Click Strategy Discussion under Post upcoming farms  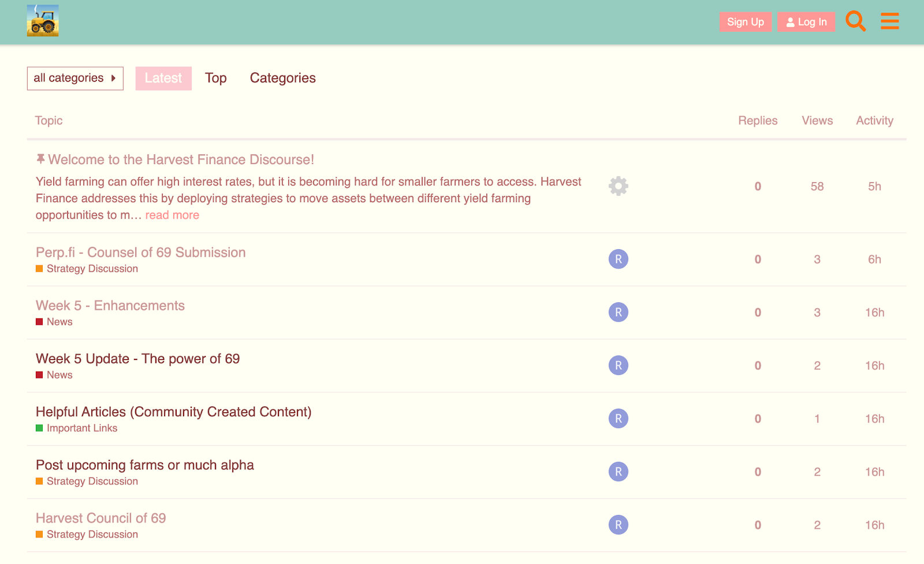pyautogui.click(x=87, y=481)
